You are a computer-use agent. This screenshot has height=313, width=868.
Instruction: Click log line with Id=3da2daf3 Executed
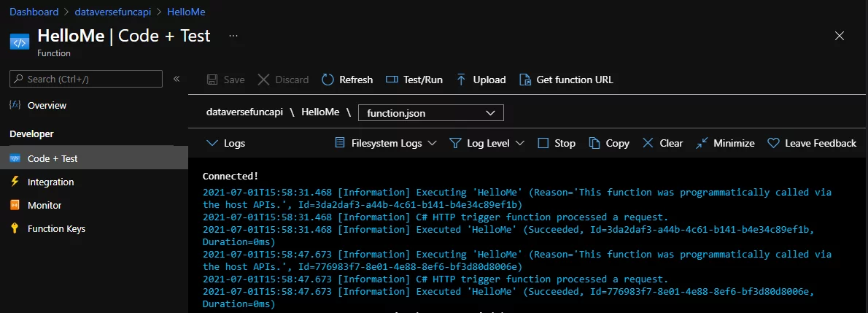(x=509, y=236)
